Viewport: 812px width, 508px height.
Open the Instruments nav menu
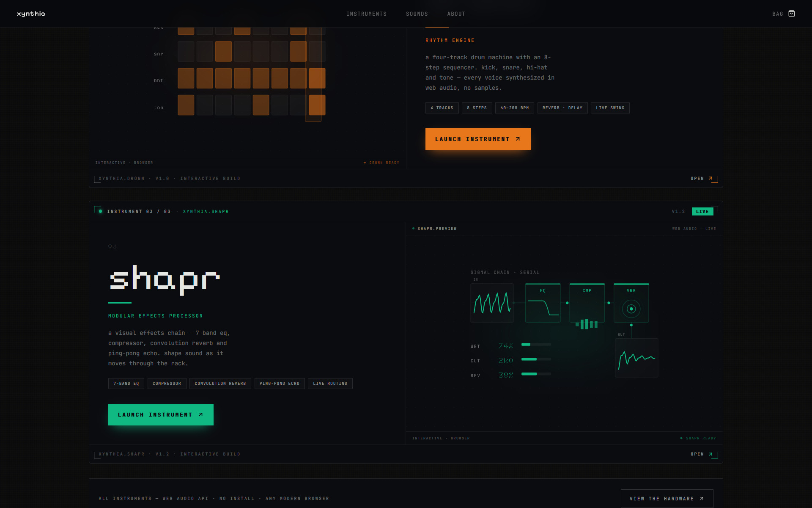366,14
